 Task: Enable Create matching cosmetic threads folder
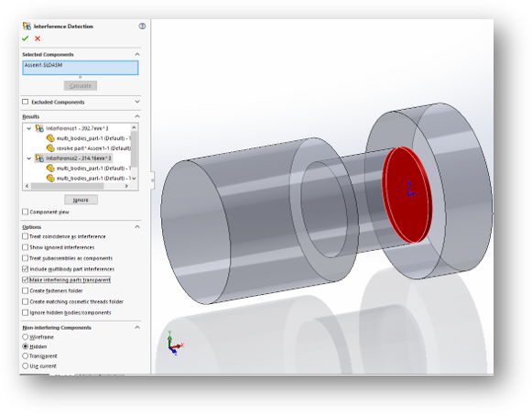coord(25,301)
